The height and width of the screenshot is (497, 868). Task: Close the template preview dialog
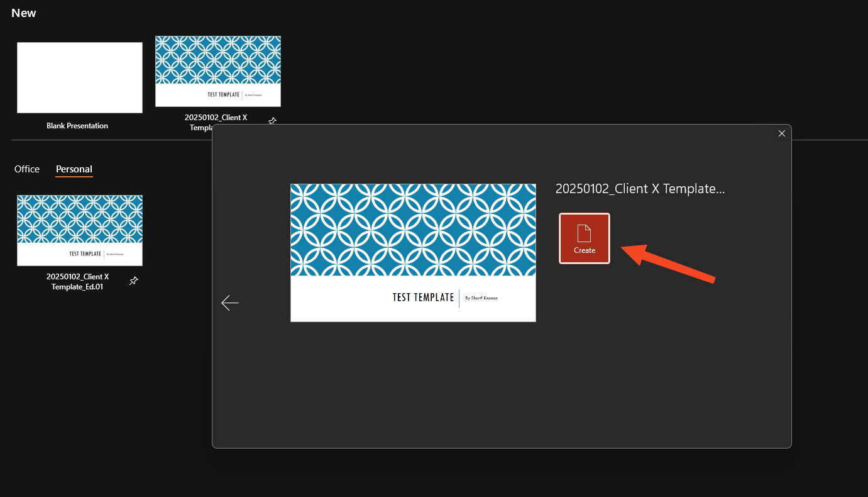point(782,133)
